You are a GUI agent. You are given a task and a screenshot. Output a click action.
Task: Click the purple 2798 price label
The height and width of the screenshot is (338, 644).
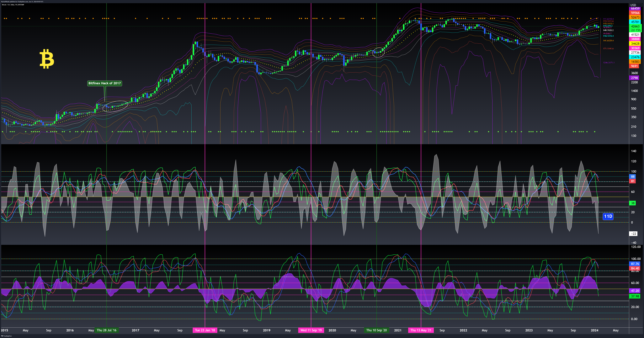pyautogui.click(x=634, y=78)
